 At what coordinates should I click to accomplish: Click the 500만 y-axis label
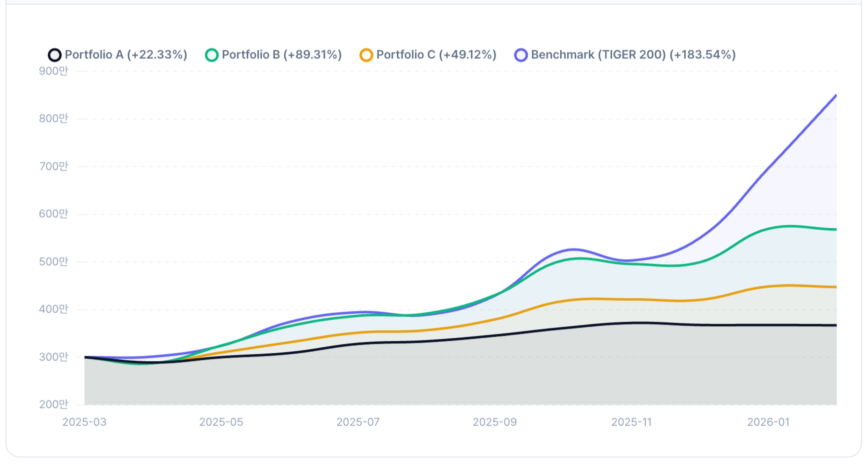[53, 262]
